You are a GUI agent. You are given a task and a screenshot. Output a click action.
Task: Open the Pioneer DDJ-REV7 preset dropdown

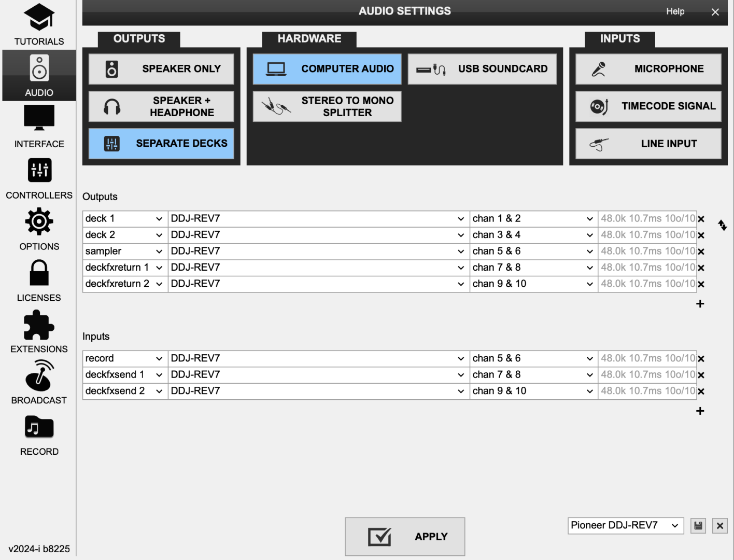(626, 525)
